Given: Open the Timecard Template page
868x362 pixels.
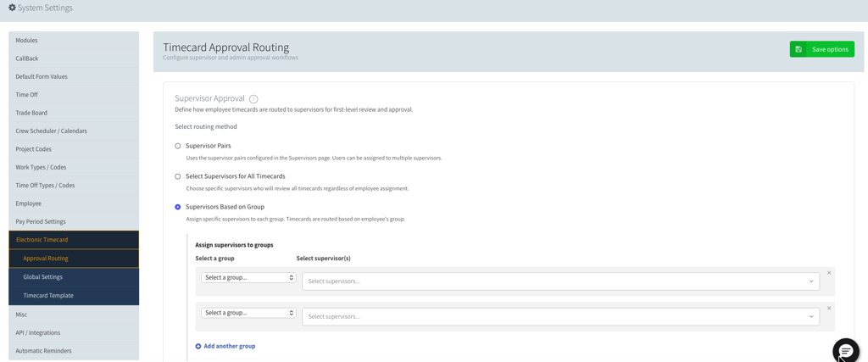Looking at the screenshot, I should click(x=74, y=296).
